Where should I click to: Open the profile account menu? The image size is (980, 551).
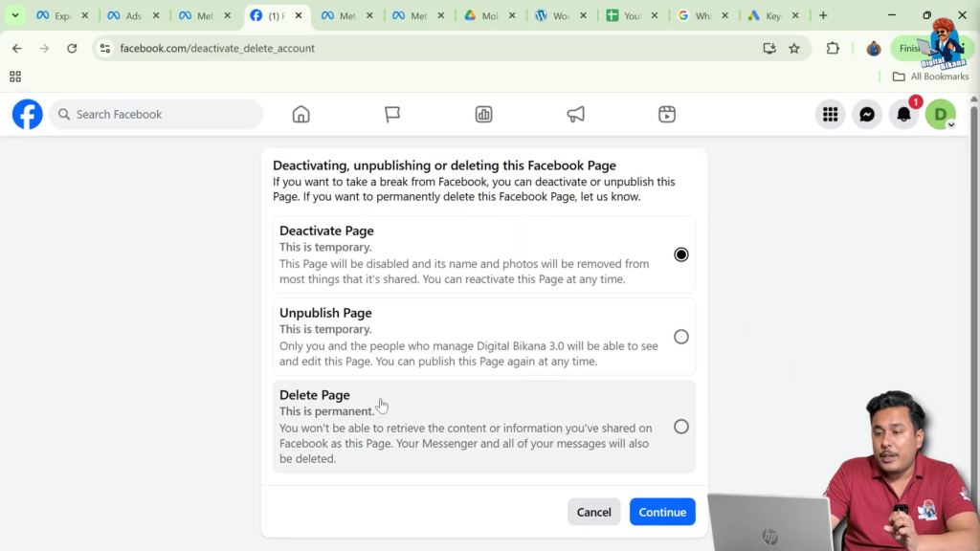pos(940,114)
